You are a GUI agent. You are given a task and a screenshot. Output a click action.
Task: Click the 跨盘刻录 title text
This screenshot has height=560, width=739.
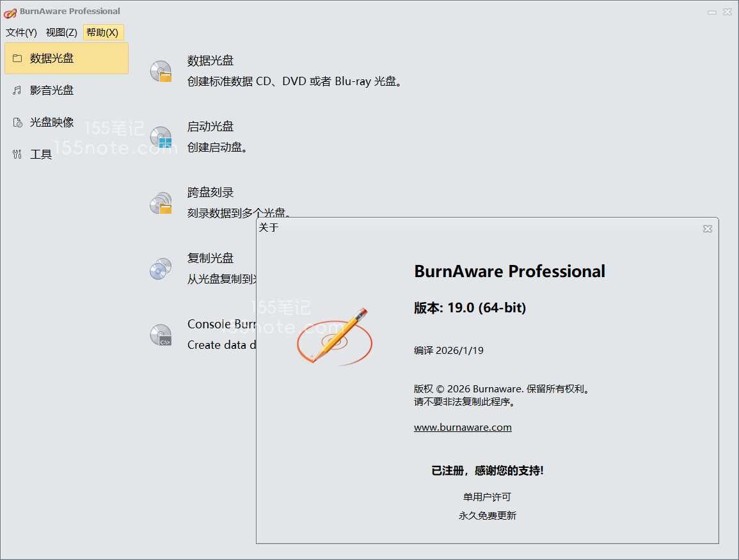[x=211, y=192]
